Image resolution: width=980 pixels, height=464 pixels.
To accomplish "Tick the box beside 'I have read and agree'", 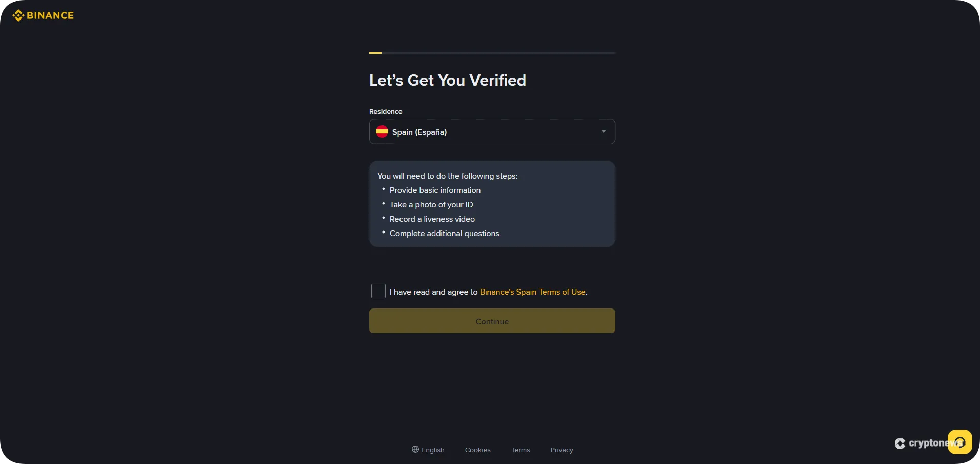I will point(378,291).
